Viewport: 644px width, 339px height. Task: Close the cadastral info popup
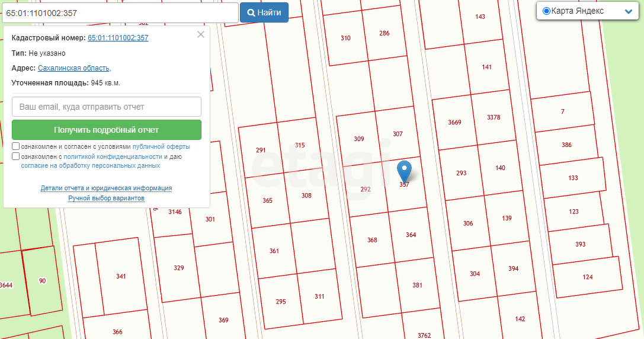(x=201, y=34)
